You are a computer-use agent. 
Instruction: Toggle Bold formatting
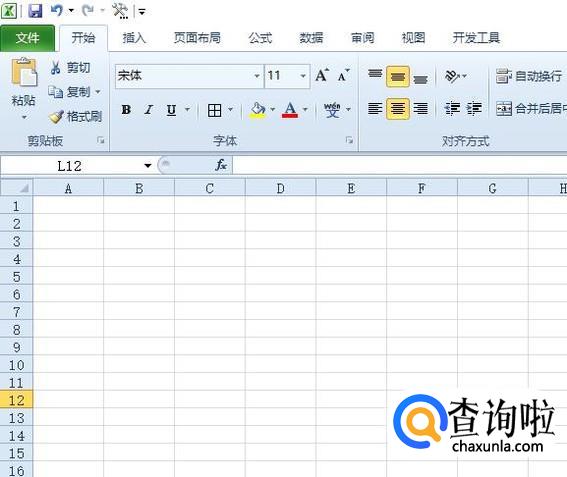[126, 110]
